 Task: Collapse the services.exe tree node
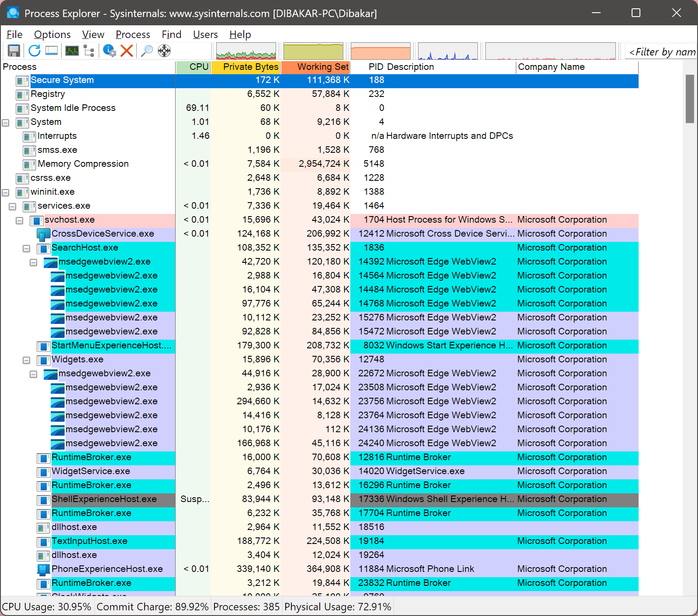(13, 206)
